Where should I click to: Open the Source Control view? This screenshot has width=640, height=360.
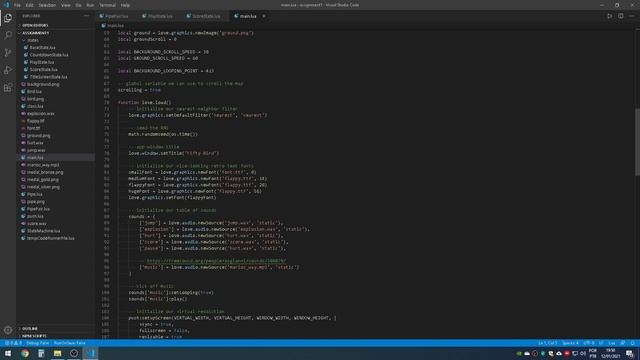tap(8, 53)
